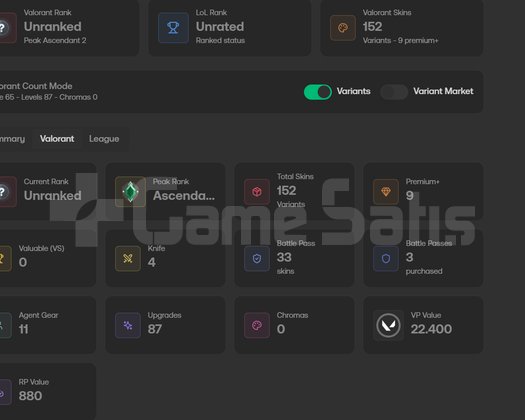The image size is (525, 420).
Task: Click the VP Value 22.400 figure
Action: (x=431, y=329)
